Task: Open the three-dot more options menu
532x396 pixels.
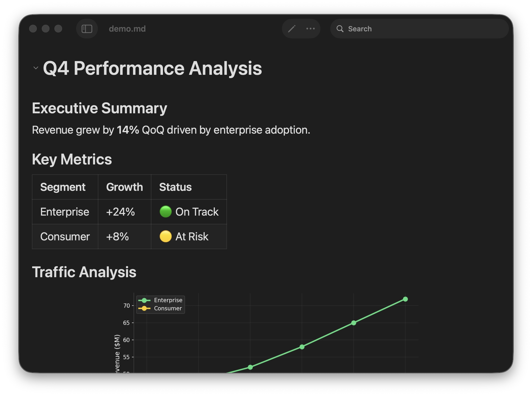Action: pyautogui.click(x=311, y=29)
